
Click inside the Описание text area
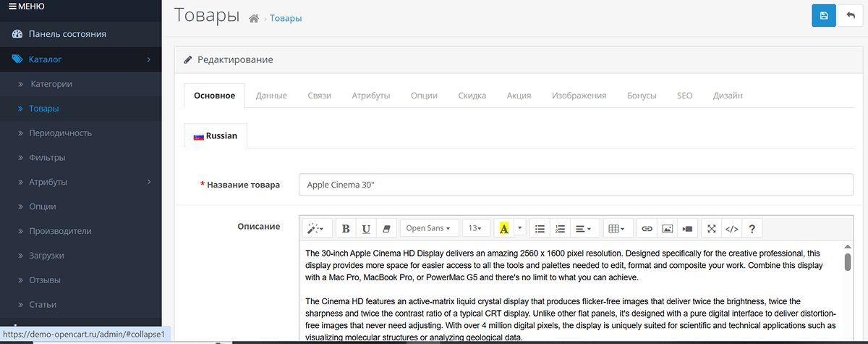571,293
